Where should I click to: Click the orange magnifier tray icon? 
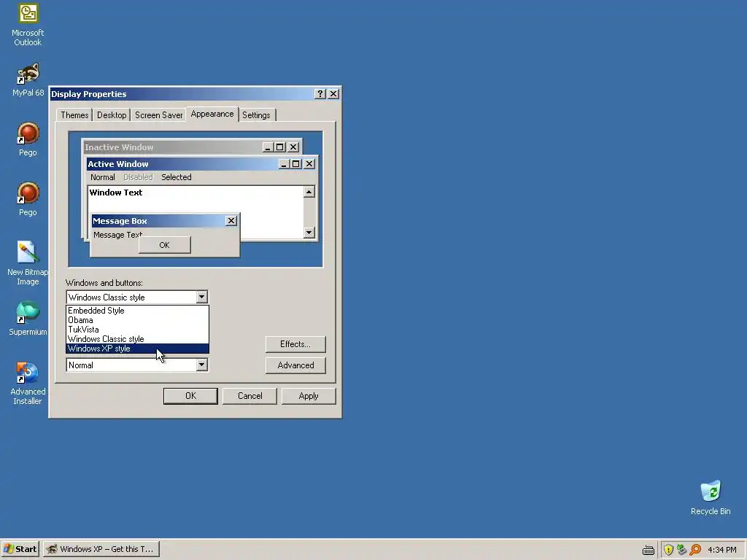(x=695, y=550)
